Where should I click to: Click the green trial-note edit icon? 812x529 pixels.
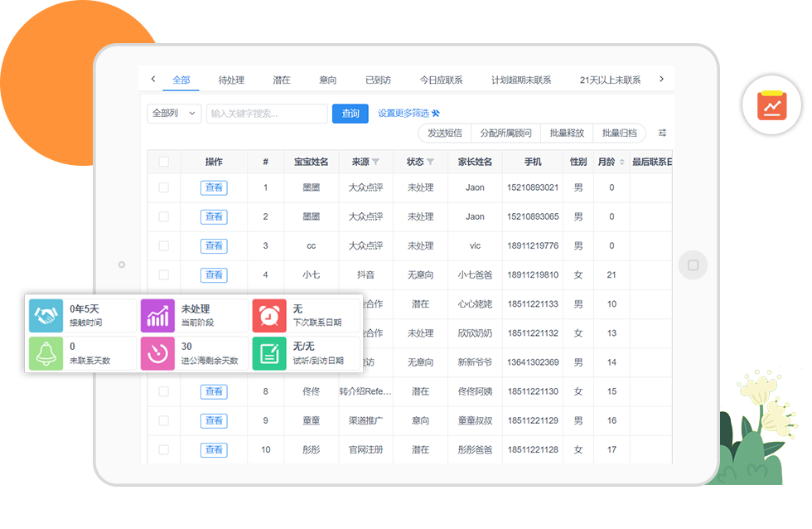coord(269,353)
